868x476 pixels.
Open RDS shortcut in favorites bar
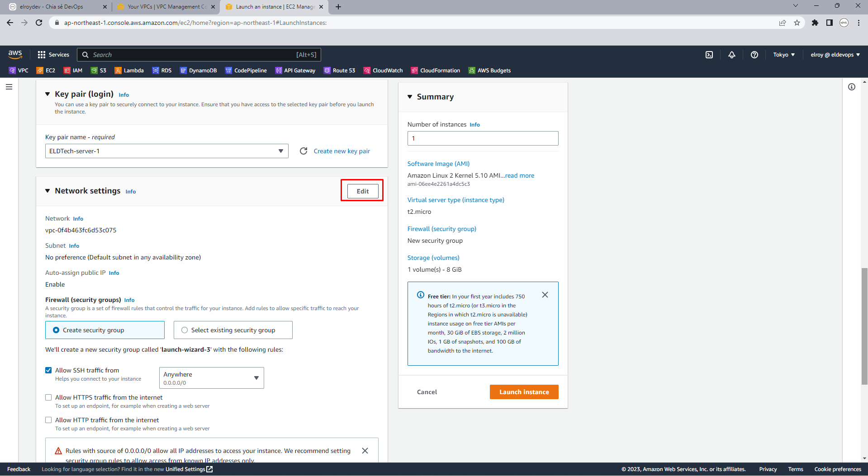pos(162,71)
